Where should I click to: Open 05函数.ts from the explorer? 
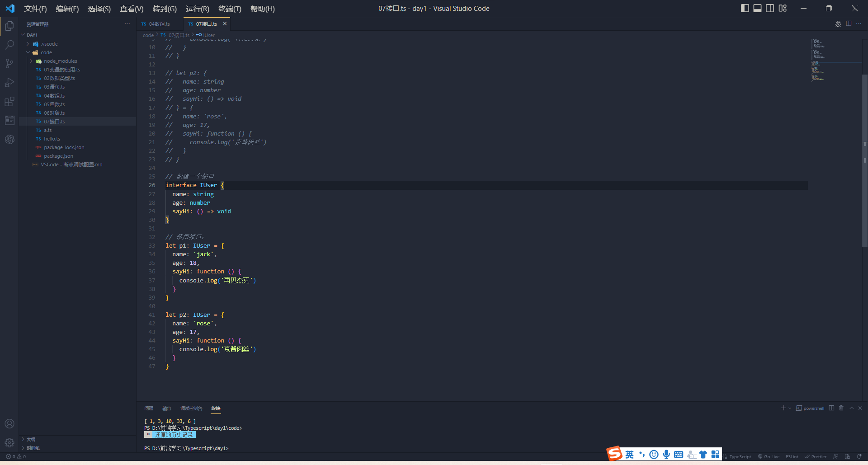pos(54,104)
